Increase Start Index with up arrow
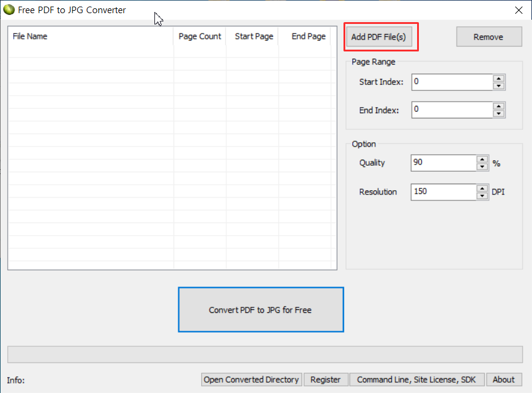Screen dimensions: 532x393 click(x=498, y=78)
